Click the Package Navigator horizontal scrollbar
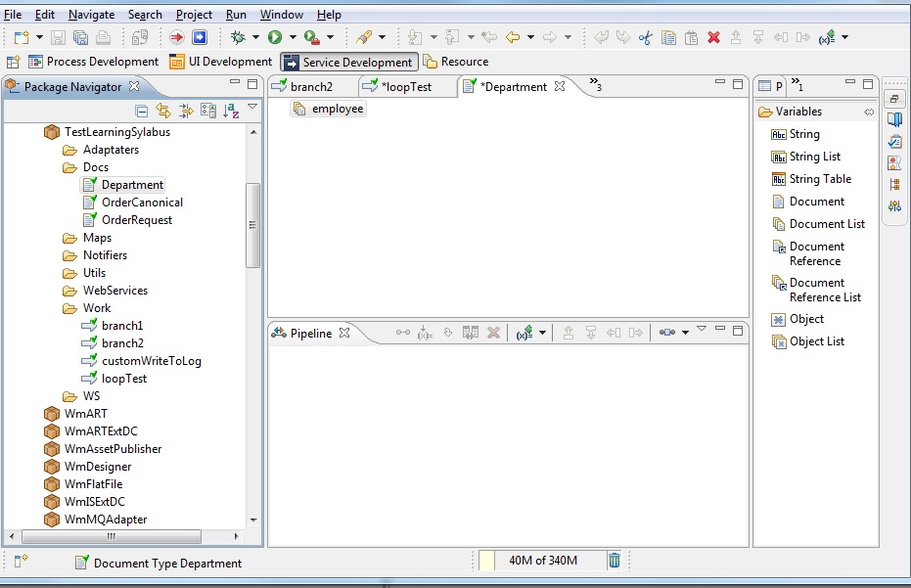The image size is (911, 588). tap(112, 536)
